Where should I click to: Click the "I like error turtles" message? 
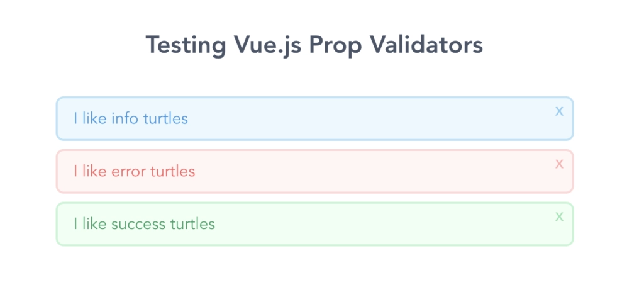click(x=135, y=171)
